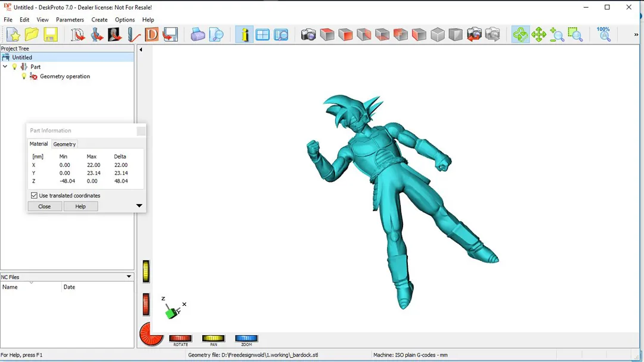644x362 pixels.
Task: Open the Help menu
Action: tap(148, 20)
